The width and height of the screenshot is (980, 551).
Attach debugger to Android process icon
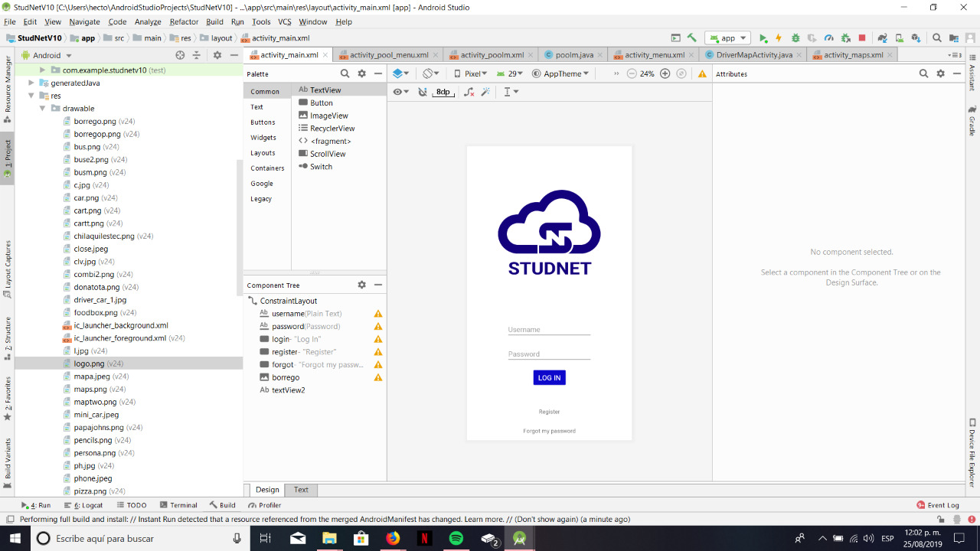pyautogui.click(x=845, y=37)
